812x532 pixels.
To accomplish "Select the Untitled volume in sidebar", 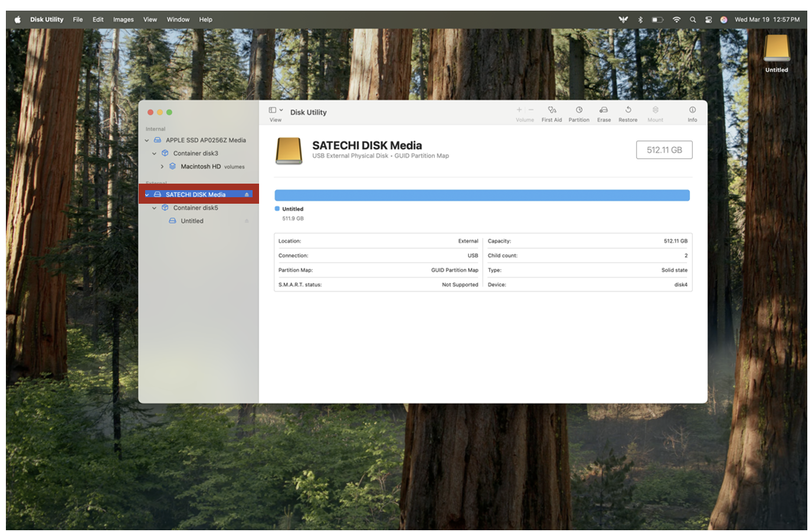I will 192,221.
